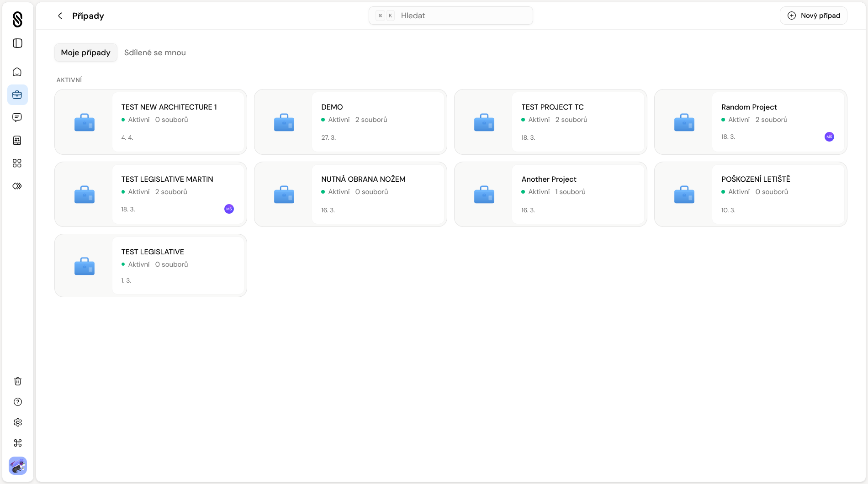The width and height of the screenshot is (868, 484).
Task: Switch to Sdílené se mnou tab
Action: pyautogui.click(x=155, y=53)
